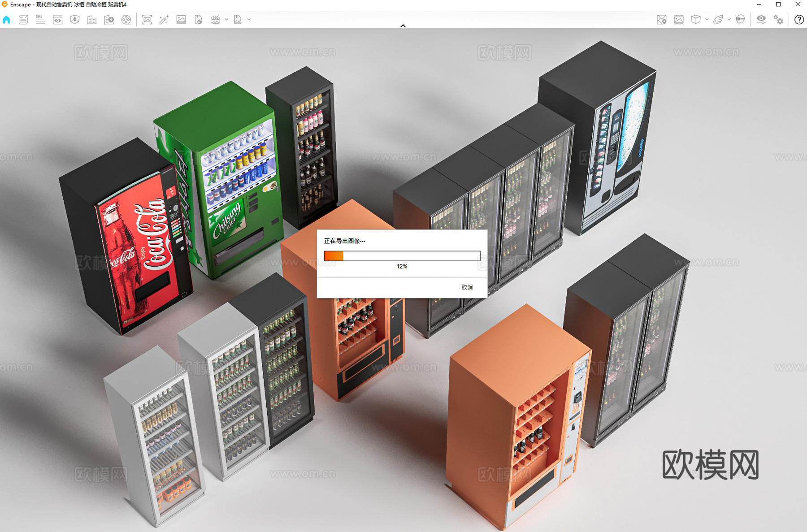The width and height of the screenshot is (807, 532).
Task: Click the Batch Rendering image icon
Action: pyautogui.click(x=181, y=20)
